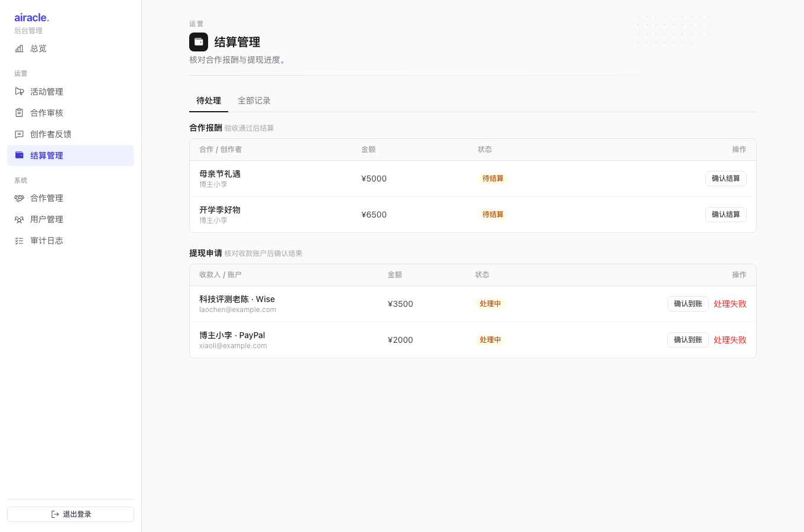The image size is (804, 532).
Task: Mark 博主小李 PayPal withdrawal as 处理失败
Action: (x=730, y=340)
